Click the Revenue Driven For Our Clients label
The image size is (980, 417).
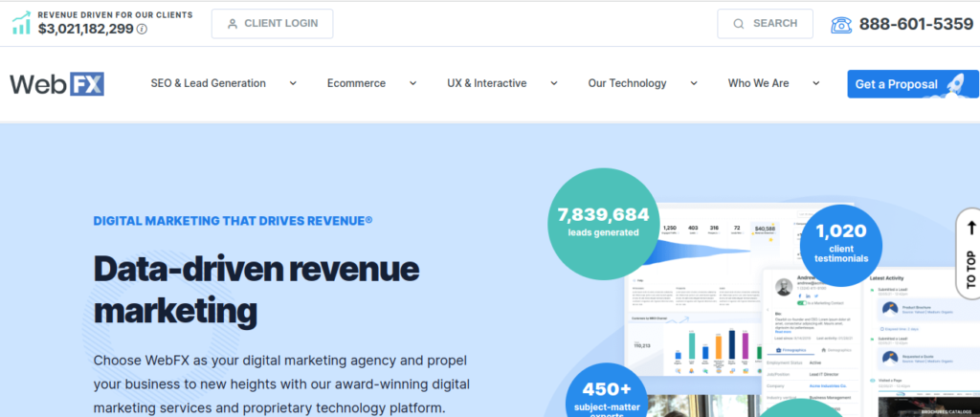pyautogui.click(x=115, y=14)
